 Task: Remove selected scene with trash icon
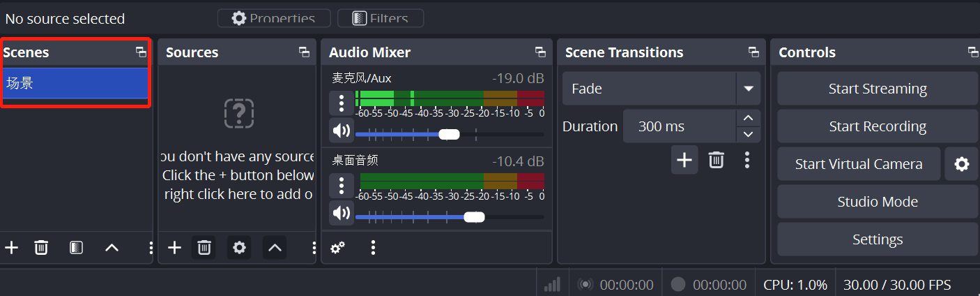[x=42, y=248]
